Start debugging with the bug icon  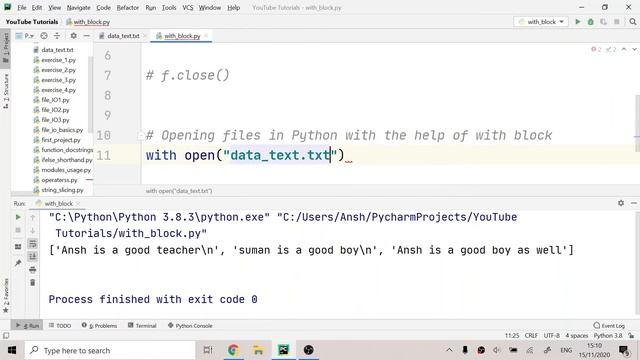[590, 22]
